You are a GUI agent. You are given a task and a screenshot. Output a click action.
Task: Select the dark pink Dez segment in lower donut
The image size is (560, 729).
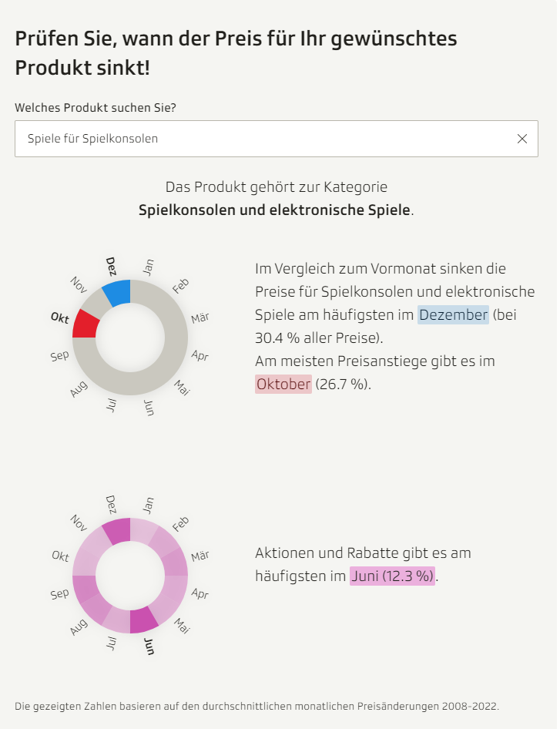click(118, 531)
